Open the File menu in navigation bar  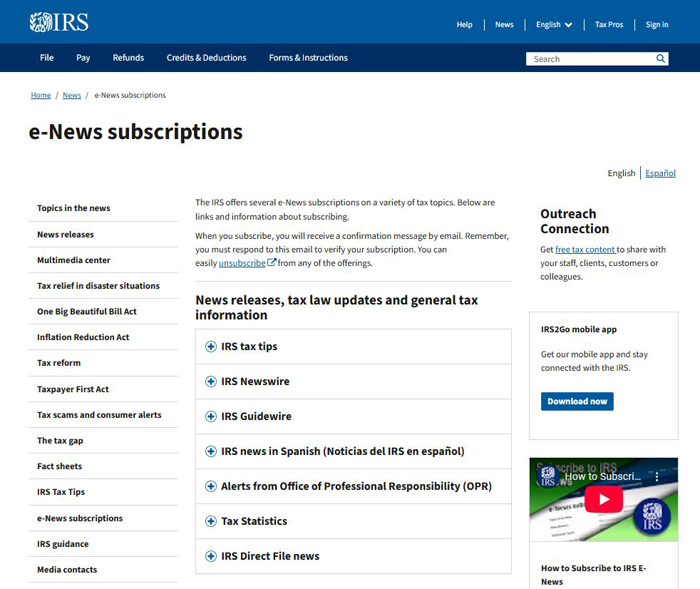coord(46,58)
